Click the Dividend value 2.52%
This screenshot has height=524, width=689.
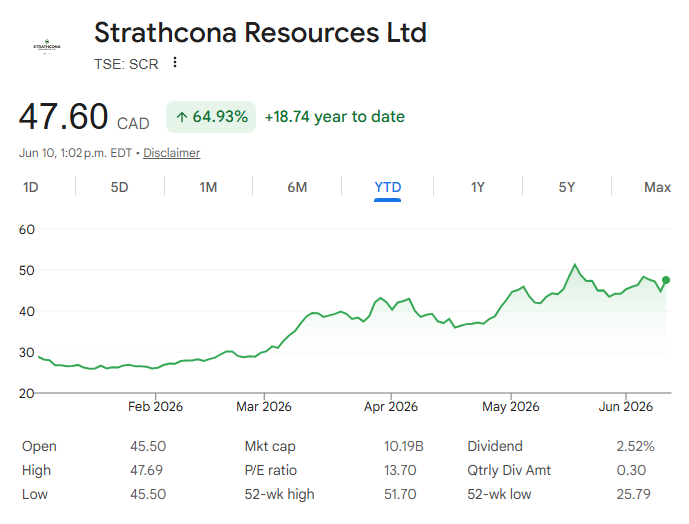tap(635, 446)
